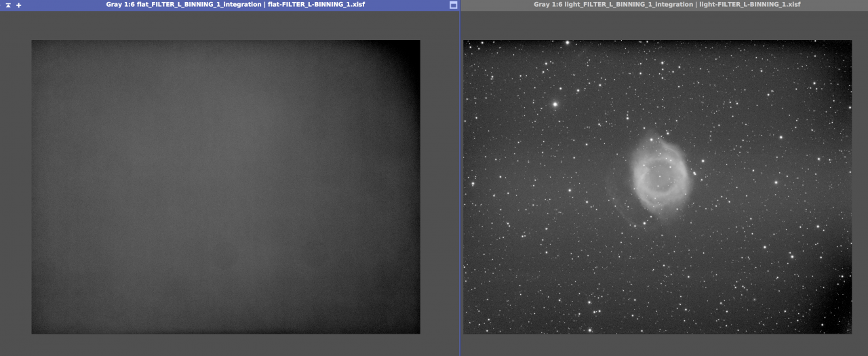Click the shade icon in flat window title bar
This screenshot has height=356, width=868.
click(8, 5)
